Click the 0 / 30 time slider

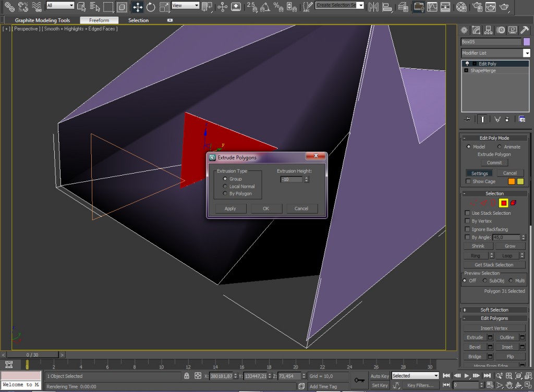32,354
